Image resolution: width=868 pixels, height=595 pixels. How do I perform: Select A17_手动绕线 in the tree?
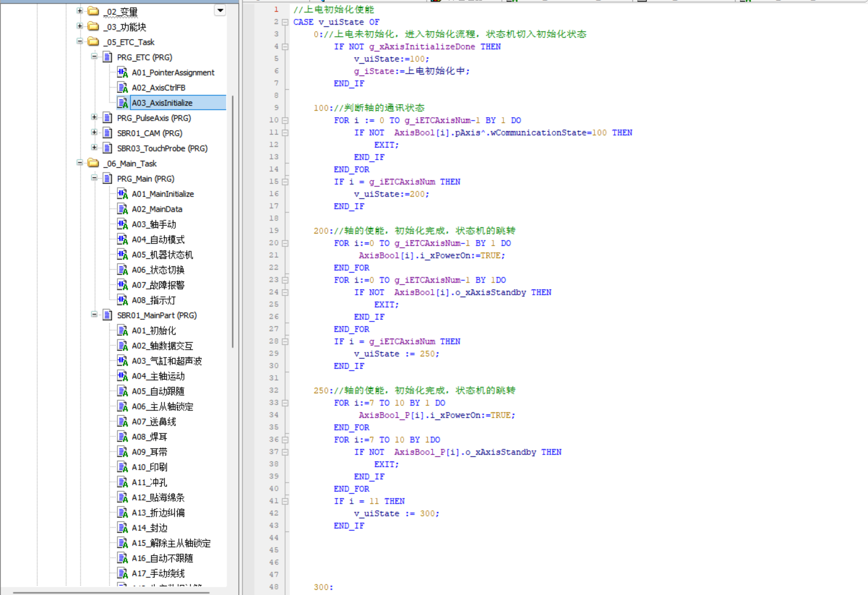coord(158,573)
